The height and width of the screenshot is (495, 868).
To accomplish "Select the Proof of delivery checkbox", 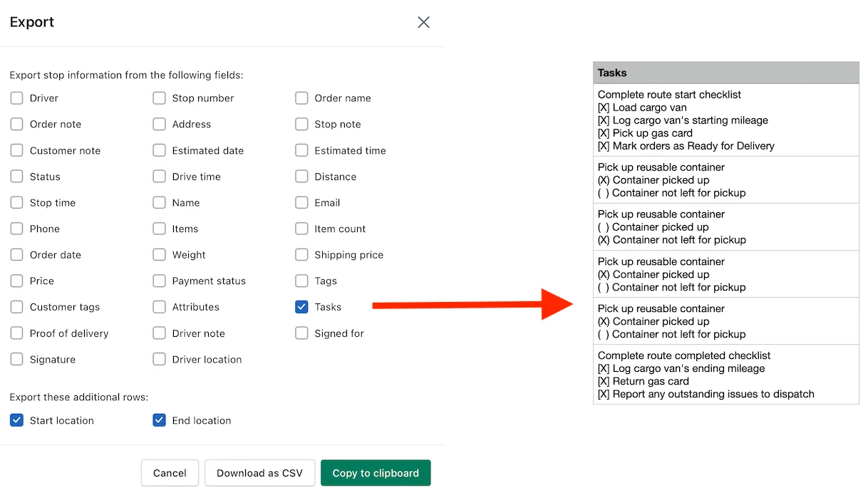I will 16,333.
